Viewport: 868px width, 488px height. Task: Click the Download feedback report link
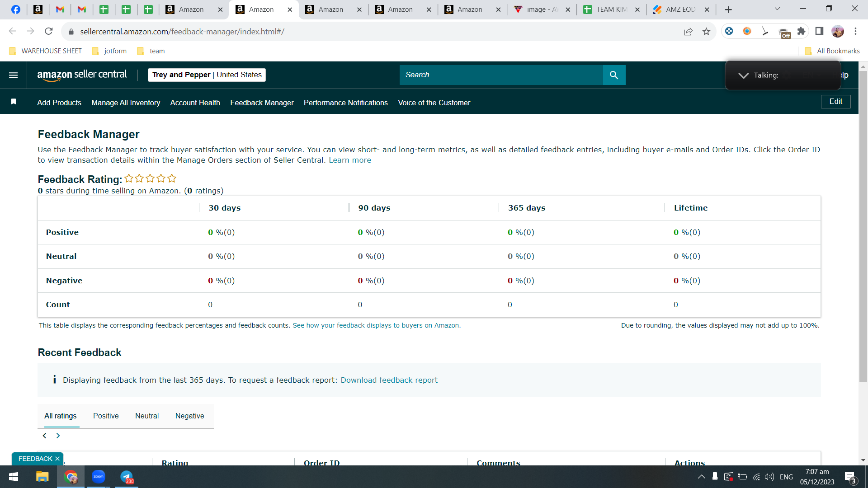pyautogui.click(x=389, y=380)
